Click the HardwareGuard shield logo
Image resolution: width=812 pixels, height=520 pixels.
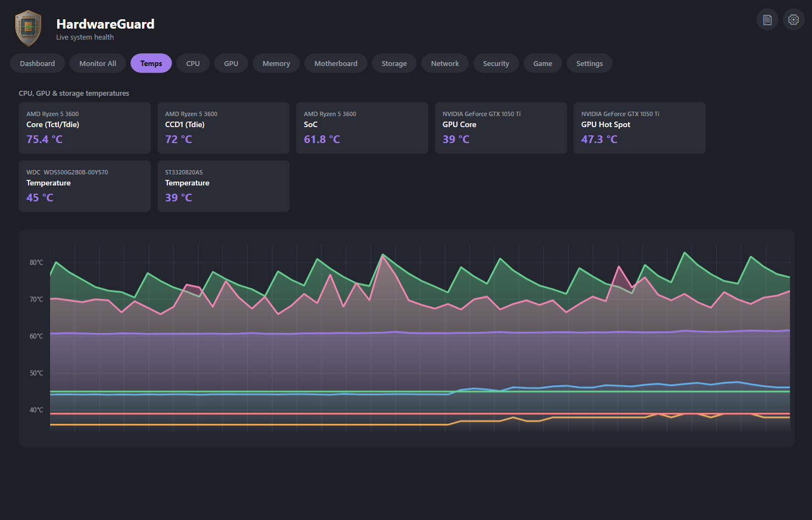coord(28,28)
